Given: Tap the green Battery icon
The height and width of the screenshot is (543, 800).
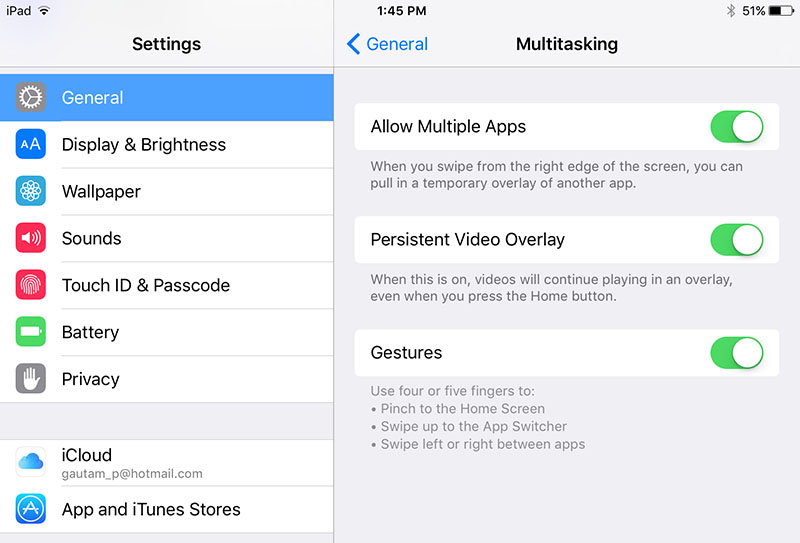Looking at the screenshot, I should (x=31, y=332).
